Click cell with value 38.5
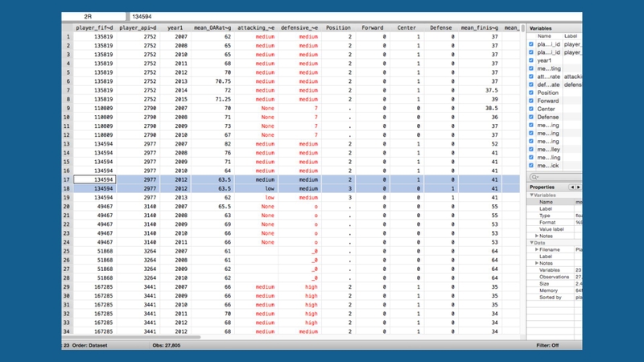 (x=480, y=109)
